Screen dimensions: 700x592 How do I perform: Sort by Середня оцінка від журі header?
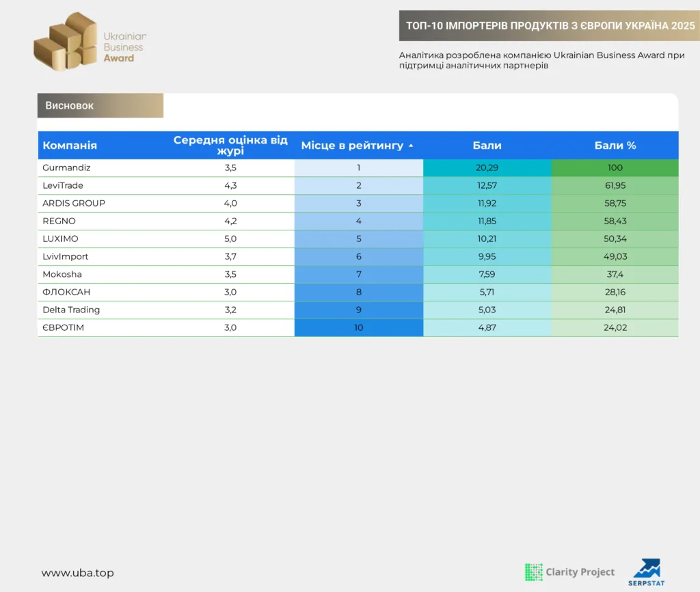tap(230, 145)
